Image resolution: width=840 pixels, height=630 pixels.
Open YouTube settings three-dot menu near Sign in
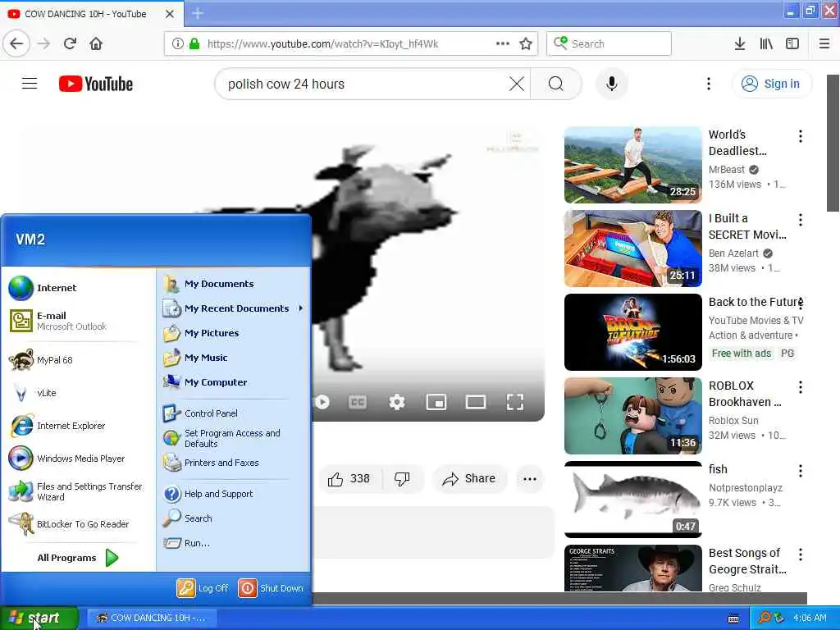click(x=709, y=84)
